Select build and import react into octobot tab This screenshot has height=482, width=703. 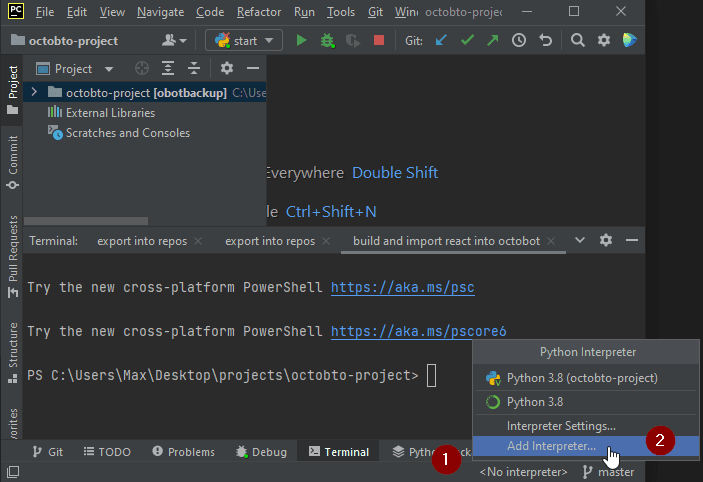446,241
